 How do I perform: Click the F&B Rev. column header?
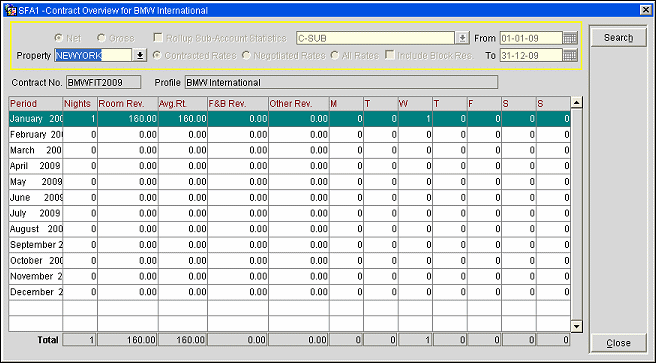point(238,104)
